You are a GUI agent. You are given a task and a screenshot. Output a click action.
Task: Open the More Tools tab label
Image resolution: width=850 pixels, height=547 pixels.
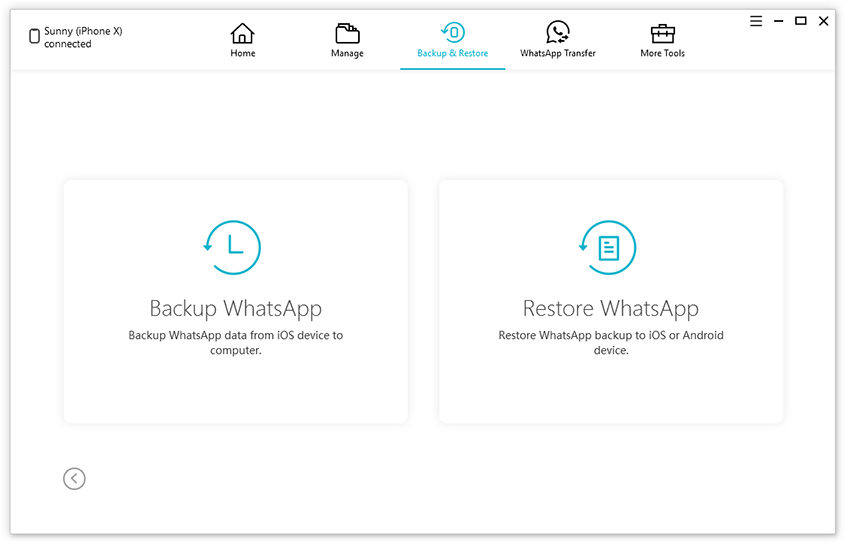coord(662,53)
